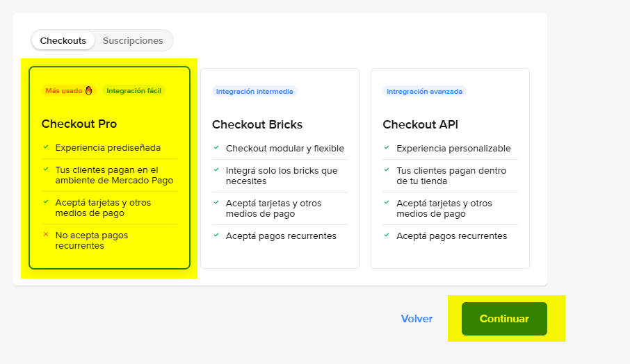Screen dimensions: 630x364
Task: Click the check beside Integrá solo los bricks
Action: pos(217,169)
